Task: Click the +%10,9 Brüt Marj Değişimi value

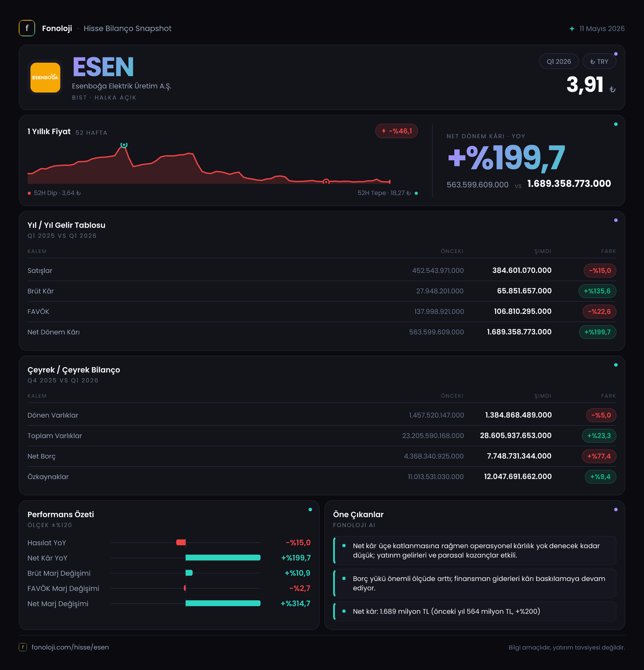Action: coord(297,573)
